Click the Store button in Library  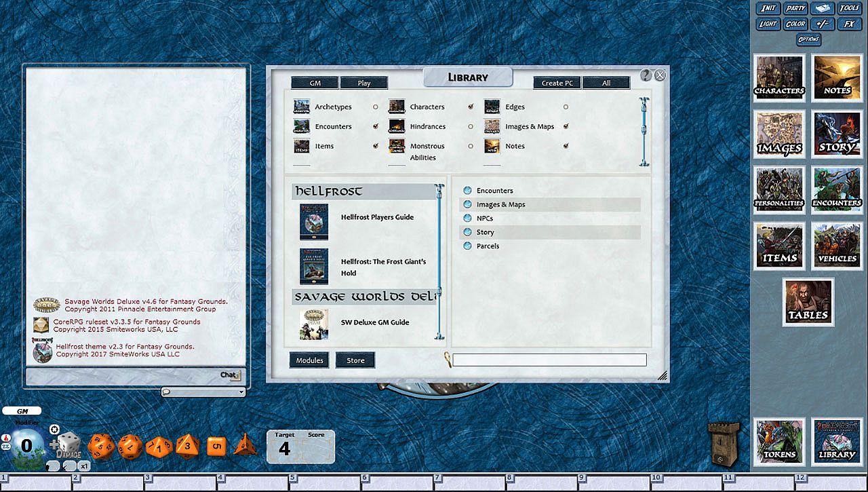[x=355, y=360]
